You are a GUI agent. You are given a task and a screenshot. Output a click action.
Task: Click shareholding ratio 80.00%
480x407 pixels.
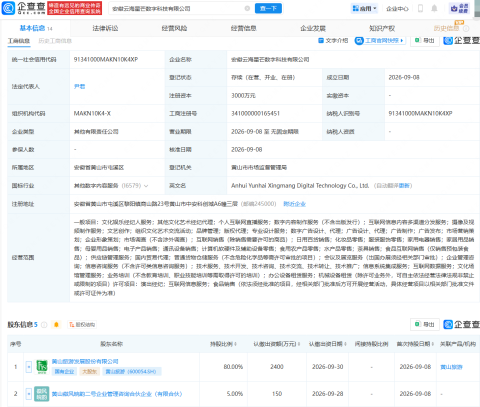click(x=233, y=367)
